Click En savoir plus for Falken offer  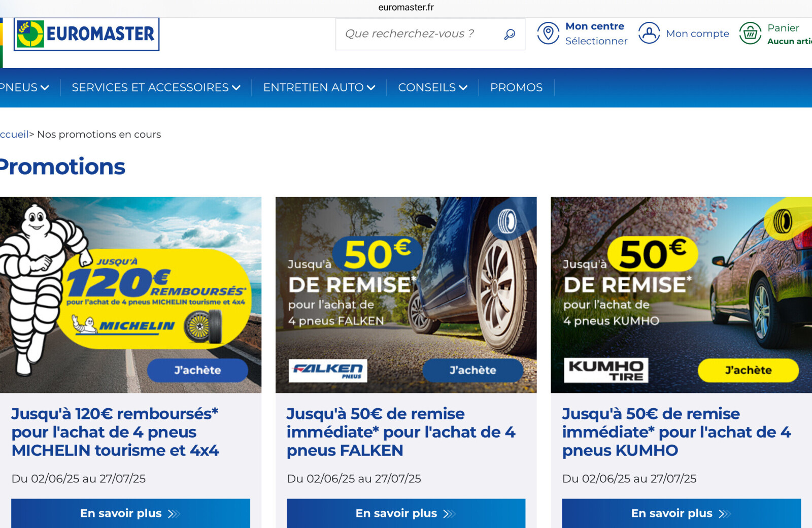406,513
